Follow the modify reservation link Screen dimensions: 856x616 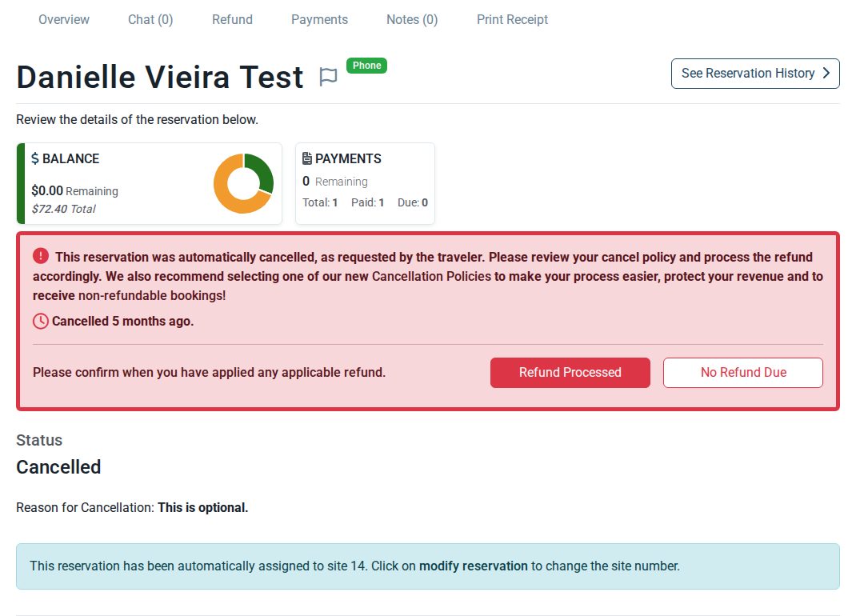point(474,566)
